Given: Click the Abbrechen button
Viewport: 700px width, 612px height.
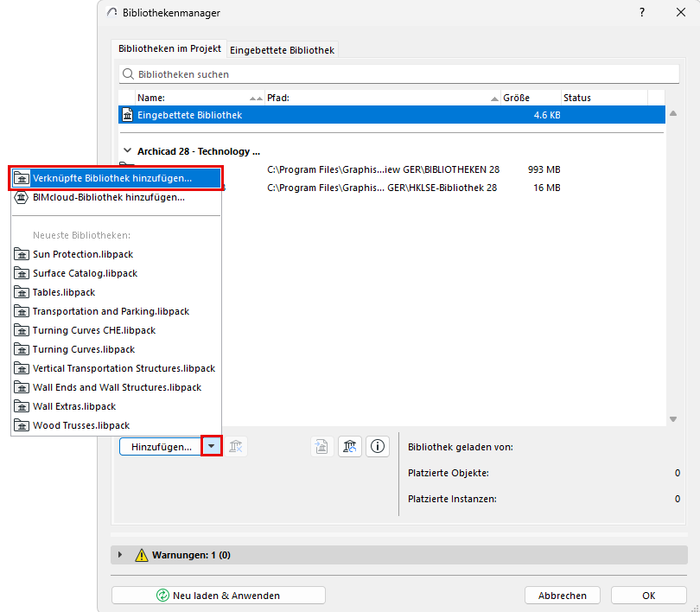Looking at the screenshot, I should tap(562, 596).
